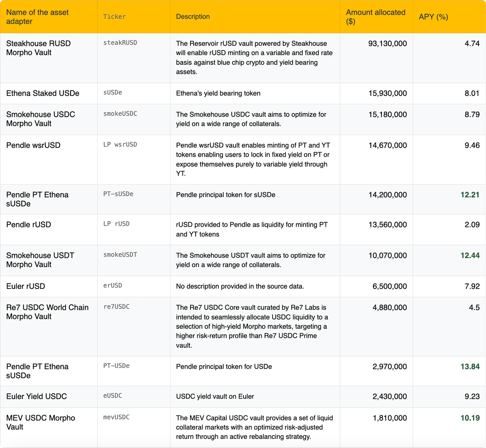Click the erUSD ticker
Viewport: 486px width, 448px height.
coord(113,285)
